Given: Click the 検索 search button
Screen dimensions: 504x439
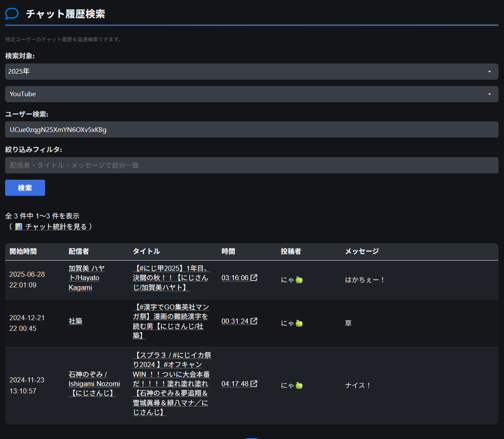Looking at the screenshot, I should tap(25, 188).
